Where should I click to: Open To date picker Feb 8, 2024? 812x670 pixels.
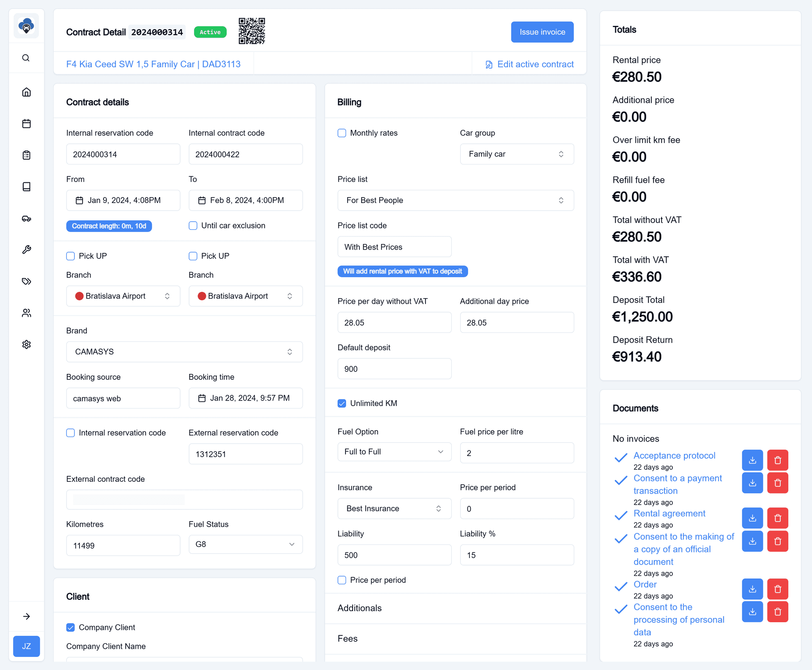click(245, 200)
